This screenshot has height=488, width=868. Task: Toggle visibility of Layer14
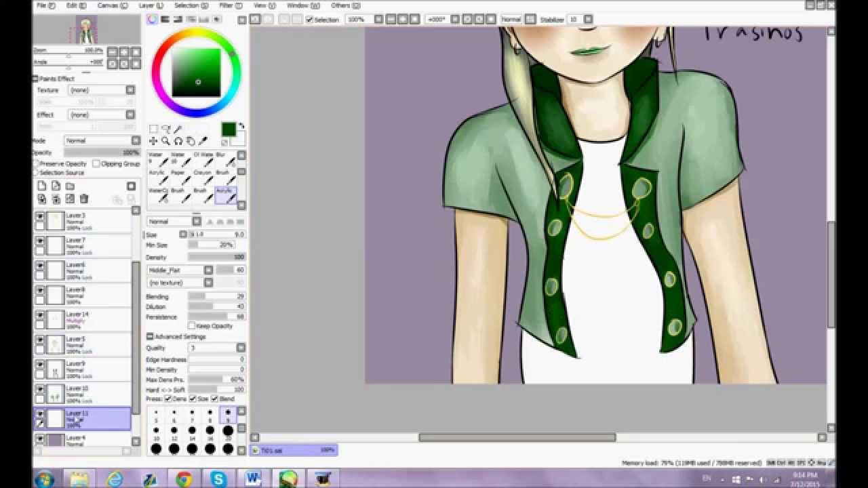coord(40,316)
